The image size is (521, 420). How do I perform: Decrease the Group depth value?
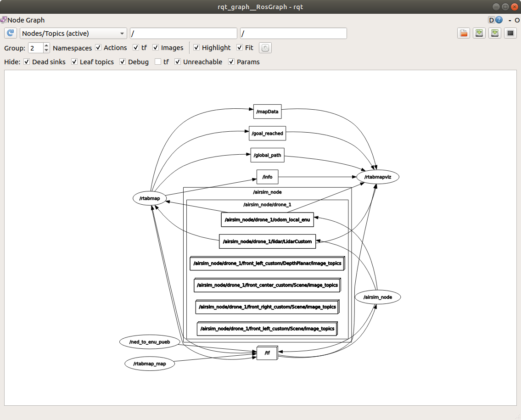click(46, 50)
